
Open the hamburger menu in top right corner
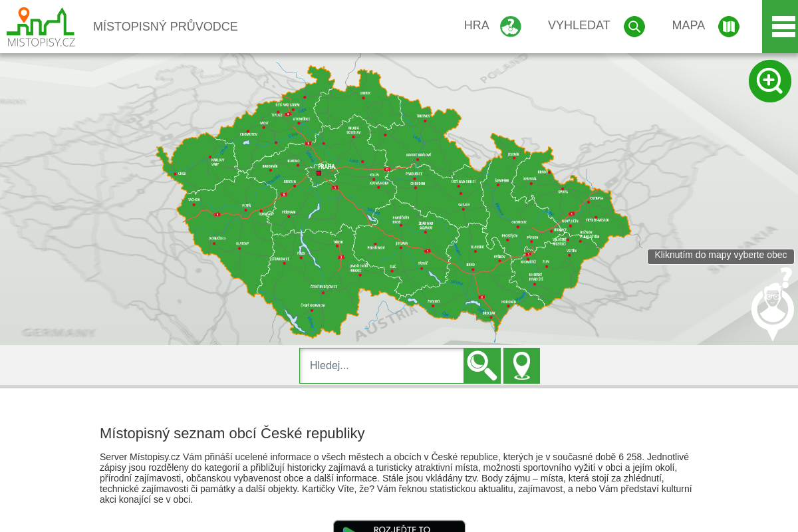point(783,26)
